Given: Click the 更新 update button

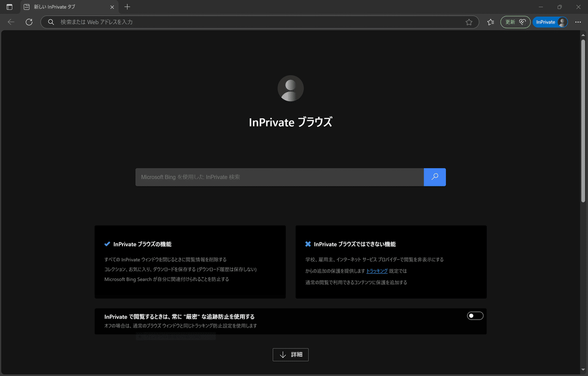Looking at the screenshot, I should point(510,22).
